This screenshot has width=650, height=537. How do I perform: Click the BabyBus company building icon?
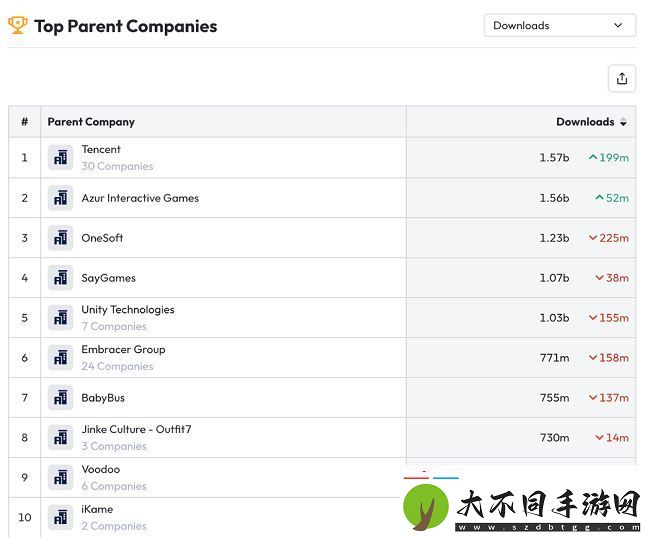tap(61, 398)
